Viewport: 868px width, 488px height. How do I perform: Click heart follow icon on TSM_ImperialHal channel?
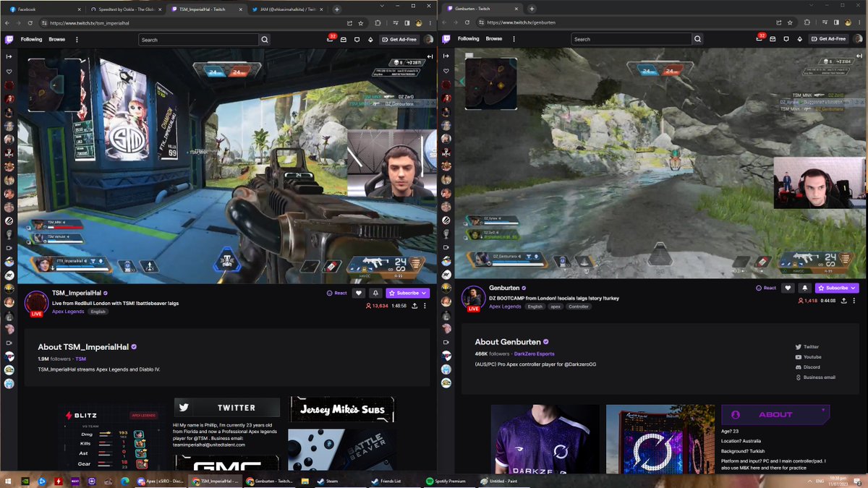[x=359, y=293]
